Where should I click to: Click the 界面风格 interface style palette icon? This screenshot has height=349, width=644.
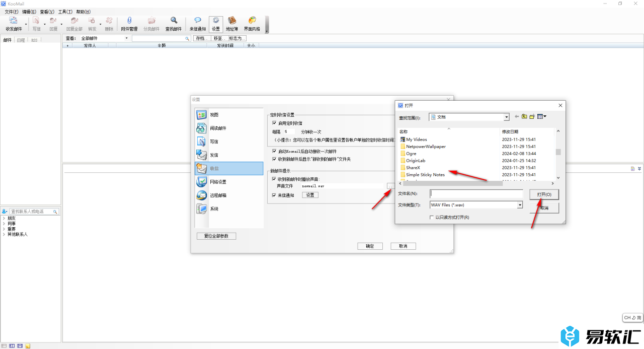click(252, 23)
